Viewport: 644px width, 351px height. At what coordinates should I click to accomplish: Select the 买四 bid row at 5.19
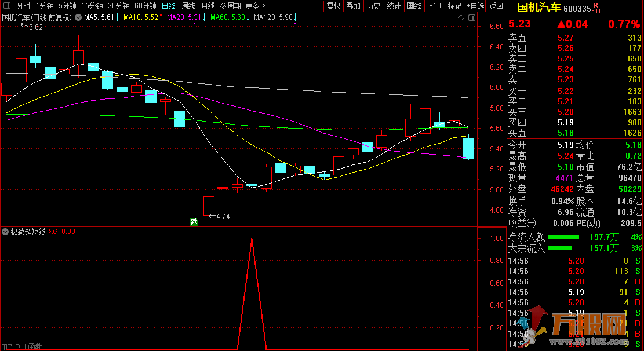[575, 122]
